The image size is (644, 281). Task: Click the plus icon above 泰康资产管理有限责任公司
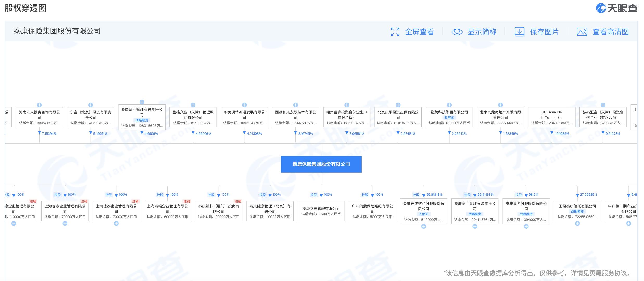pyautogui.click(x=142, y=102)
